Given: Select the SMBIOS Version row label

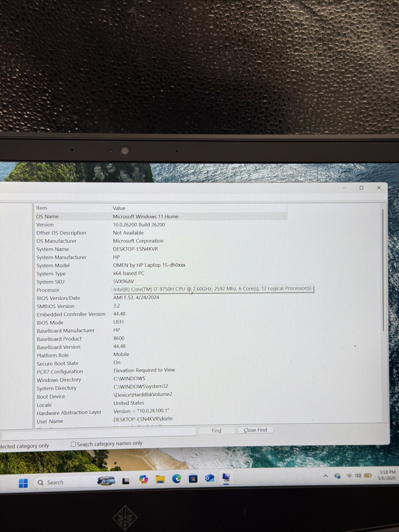Looking at the screenshot, I should tap(56, 306).
